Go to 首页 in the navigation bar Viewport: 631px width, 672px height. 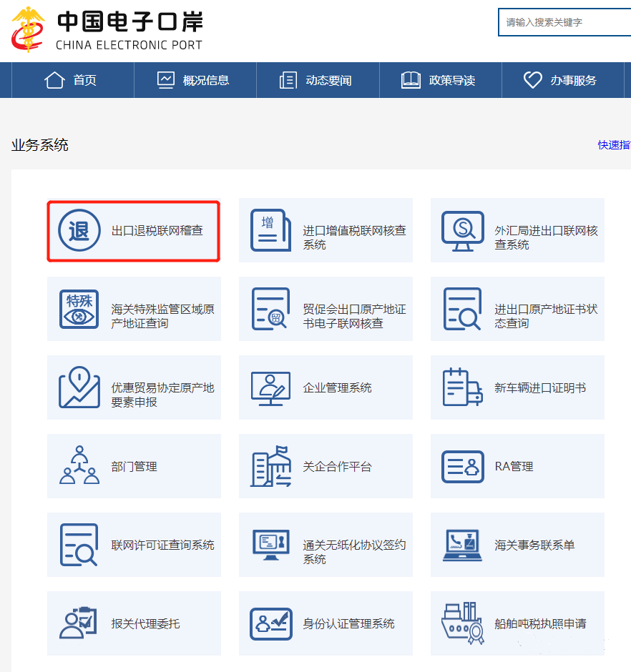pos(72,80)
